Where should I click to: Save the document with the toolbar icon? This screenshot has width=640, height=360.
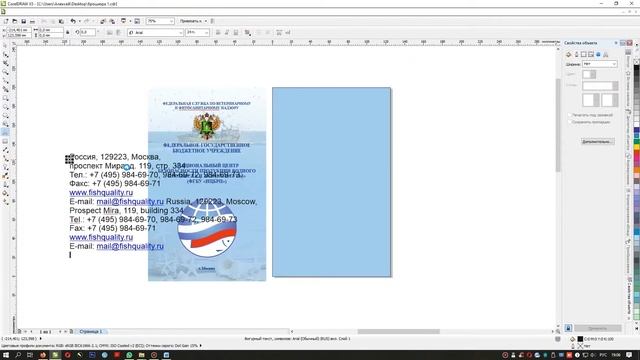[24, 21]
